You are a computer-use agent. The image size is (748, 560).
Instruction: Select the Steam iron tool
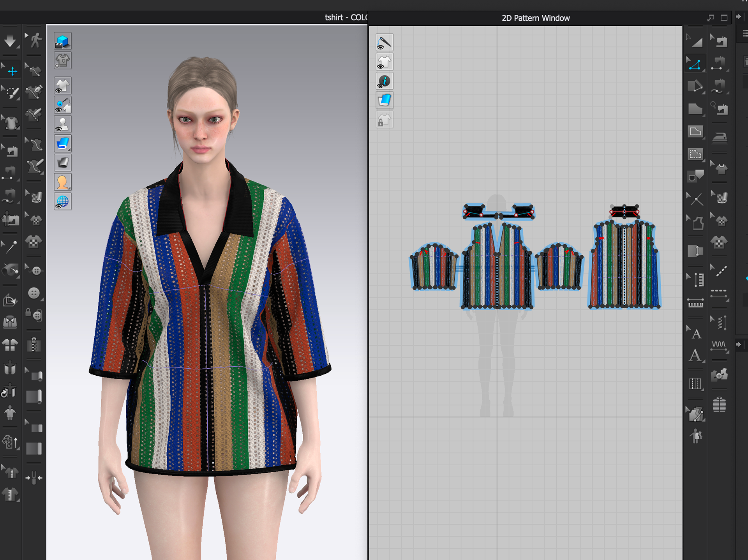click(x=719, y=137)
